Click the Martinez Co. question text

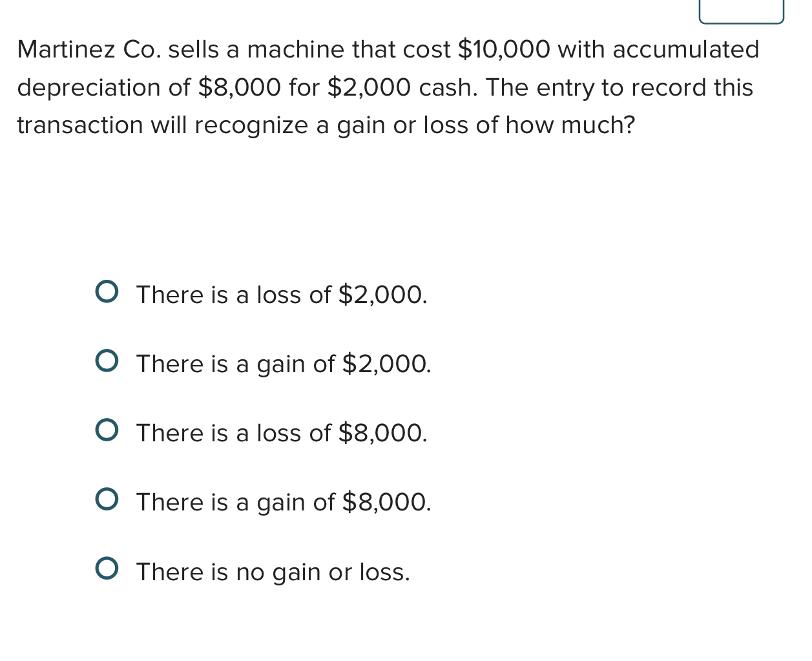[x=388, y=87]
